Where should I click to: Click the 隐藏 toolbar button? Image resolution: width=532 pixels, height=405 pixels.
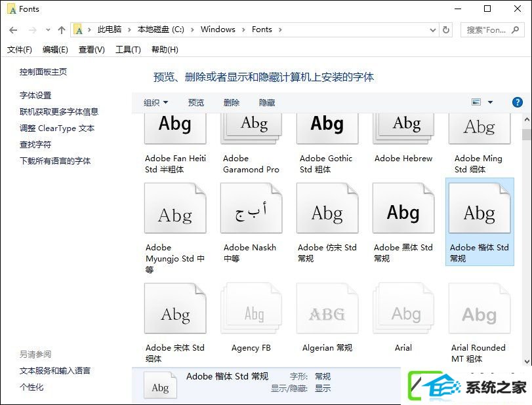[267, 102]
